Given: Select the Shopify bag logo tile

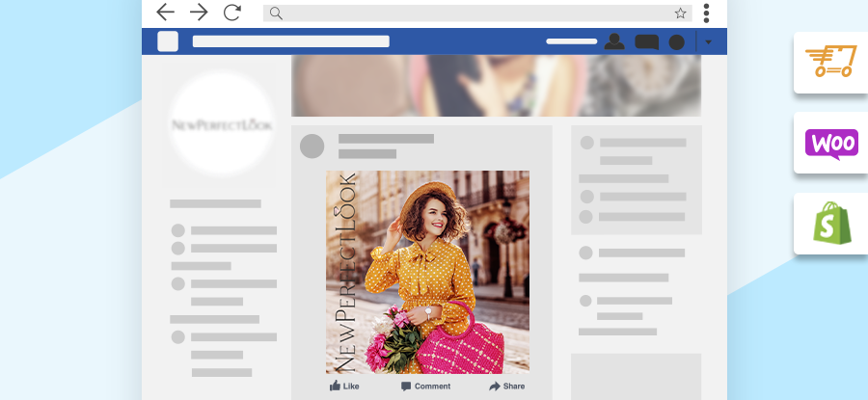Looking at the screenshot, I should click(830, 224).
